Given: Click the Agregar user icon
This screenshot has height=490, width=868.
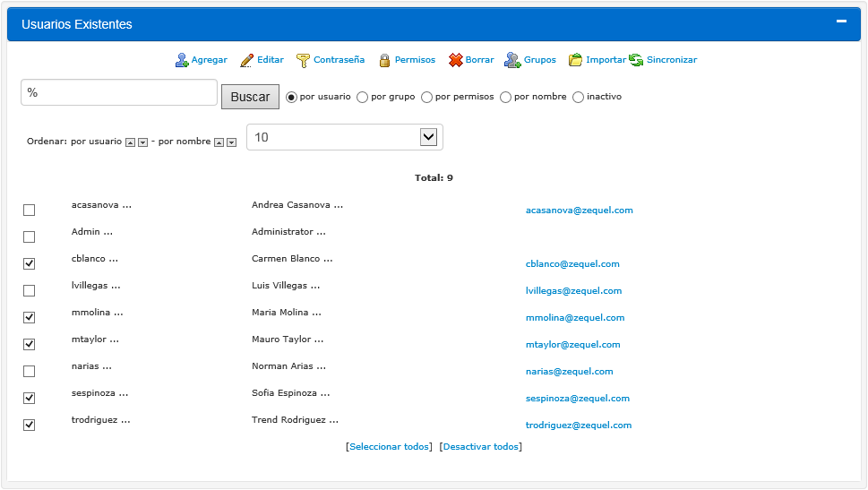Looking at the screenshot, I should [182, 60].
